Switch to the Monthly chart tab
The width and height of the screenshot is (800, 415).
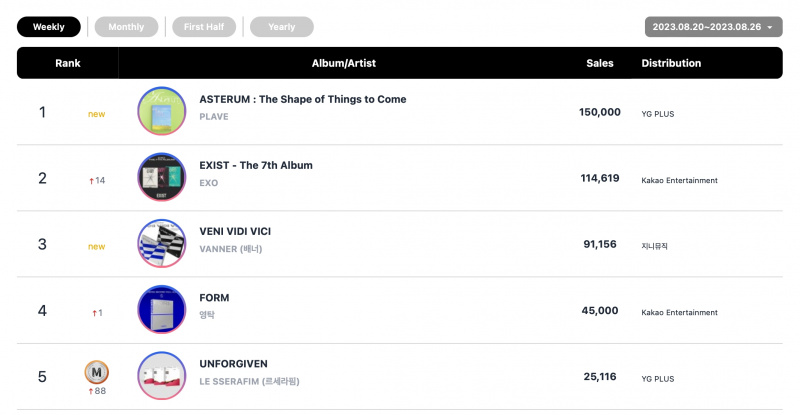coord(126,27)
